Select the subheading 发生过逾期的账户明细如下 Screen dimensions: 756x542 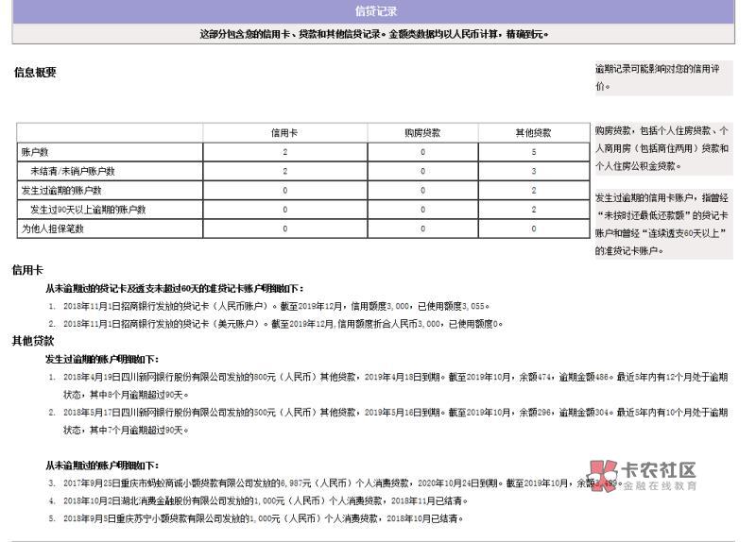point(102,360)
